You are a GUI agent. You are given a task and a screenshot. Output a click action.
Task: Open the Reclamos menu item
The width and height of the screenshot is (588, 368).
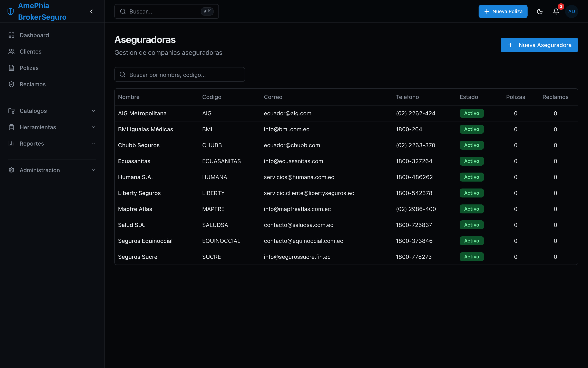pyautogui.click(x=52, y=84)
